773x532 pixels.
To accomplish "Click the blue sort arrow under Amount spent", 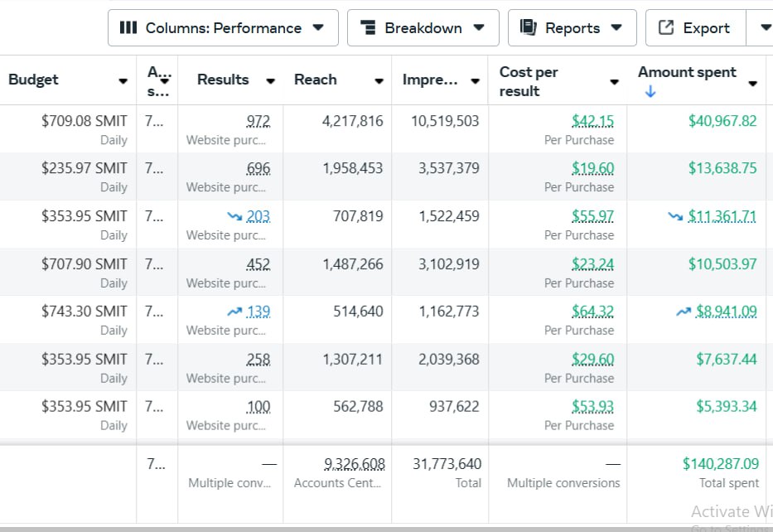I will [650, 92].
